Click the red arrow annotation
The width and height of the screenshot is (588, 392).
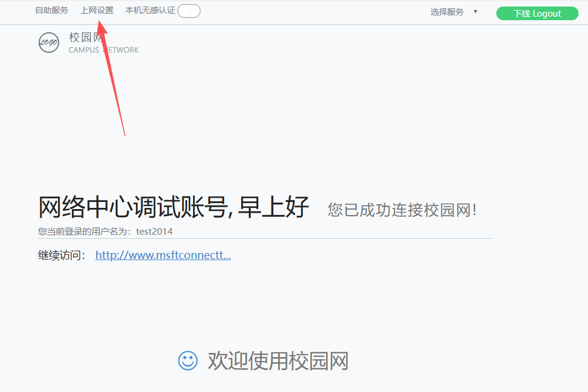[111, 78]
